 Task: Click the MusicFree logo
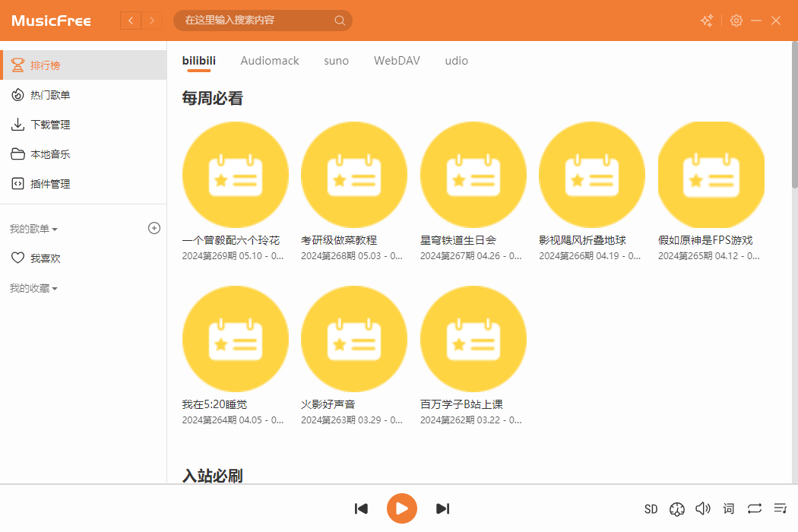52,21
